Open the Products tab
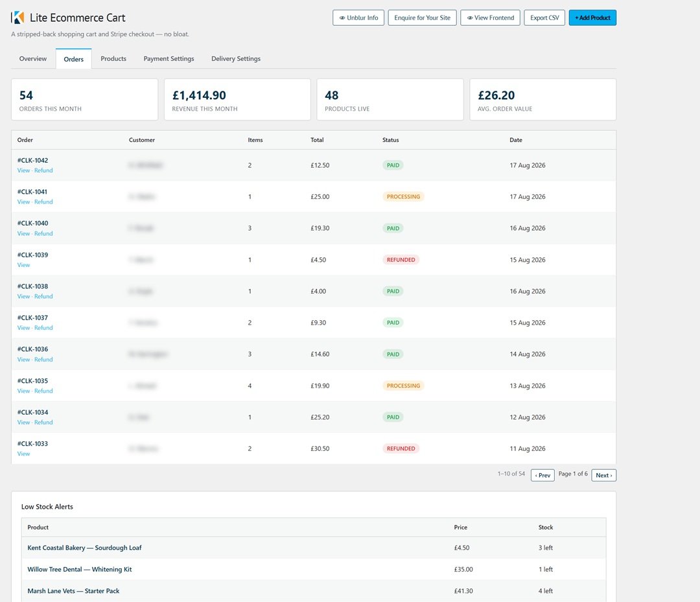The width and height of the screenshot is (700, 602). [113, 58]
